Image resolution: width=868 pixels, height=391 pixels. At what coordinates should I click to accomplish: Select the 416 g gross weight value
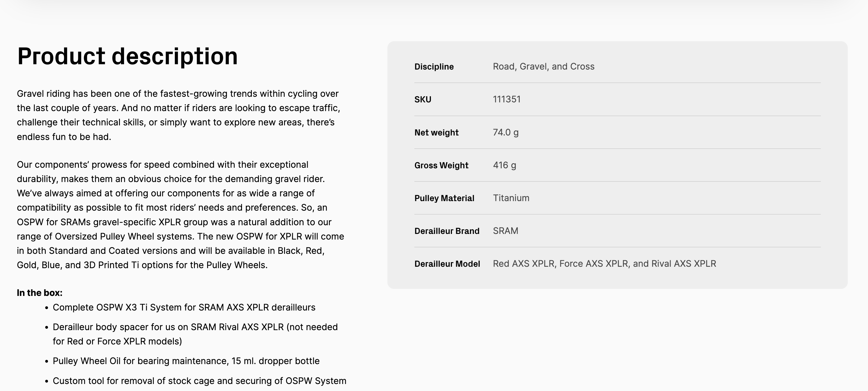pos(504,165)
